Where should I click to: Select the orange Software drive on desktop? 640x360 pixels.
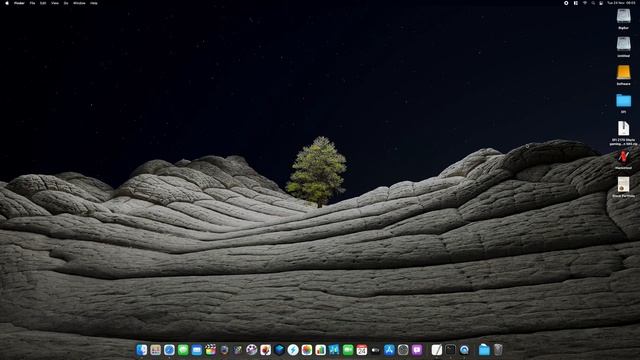[623, 73]
